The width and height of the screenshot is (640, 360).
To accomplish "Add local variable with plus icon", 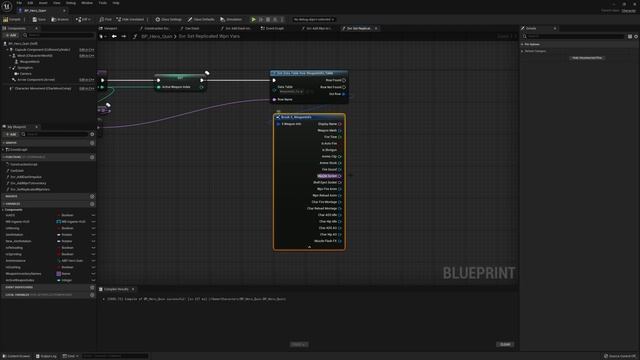I will (x=92, y=295).
